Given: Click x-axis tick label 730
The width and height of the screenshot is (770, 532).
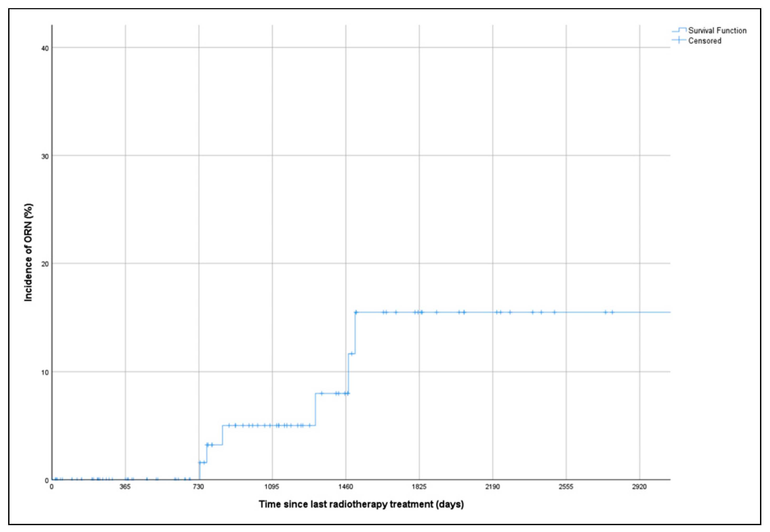Looking at the screenshot, I should click(x=198, y=487).
